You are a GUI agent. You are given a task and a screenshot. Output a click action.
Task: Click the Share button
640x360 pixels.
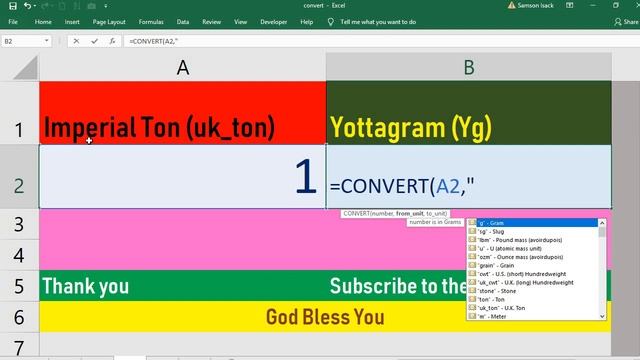(x=627, y=22)
